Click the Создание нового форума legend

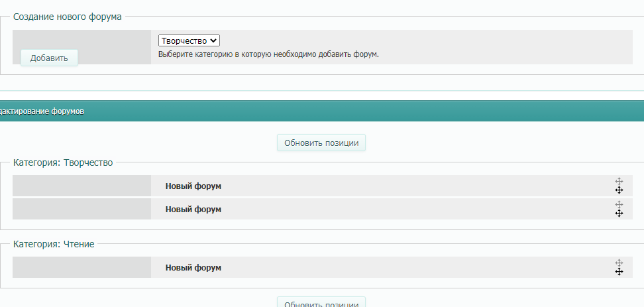[68, 17]
